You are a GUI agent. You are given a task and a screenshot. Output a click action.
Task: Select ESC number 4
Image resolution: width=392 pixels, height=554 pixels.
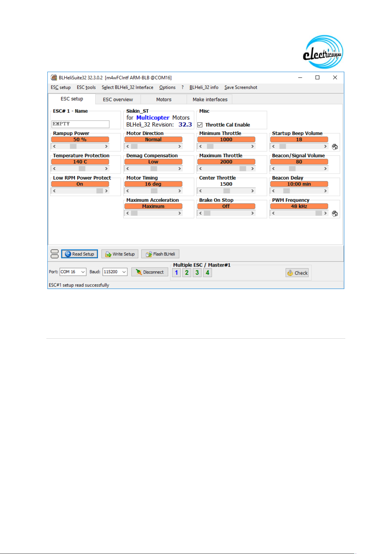(208, 273)
